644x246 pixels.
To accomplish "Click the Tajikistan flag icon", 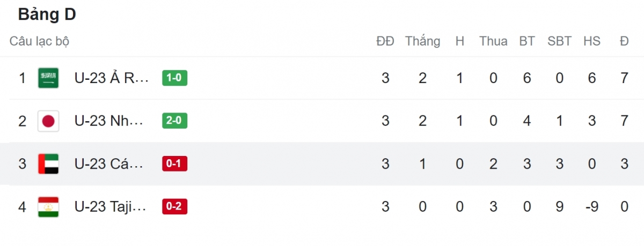I will click(x=48, y=207).
